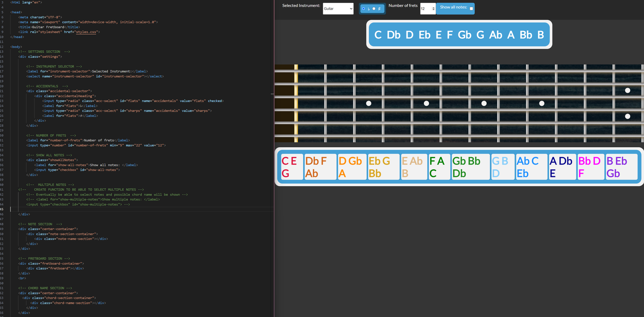Open the styles.css link in the code
This screenshot has width=644, height=317.
86,32
